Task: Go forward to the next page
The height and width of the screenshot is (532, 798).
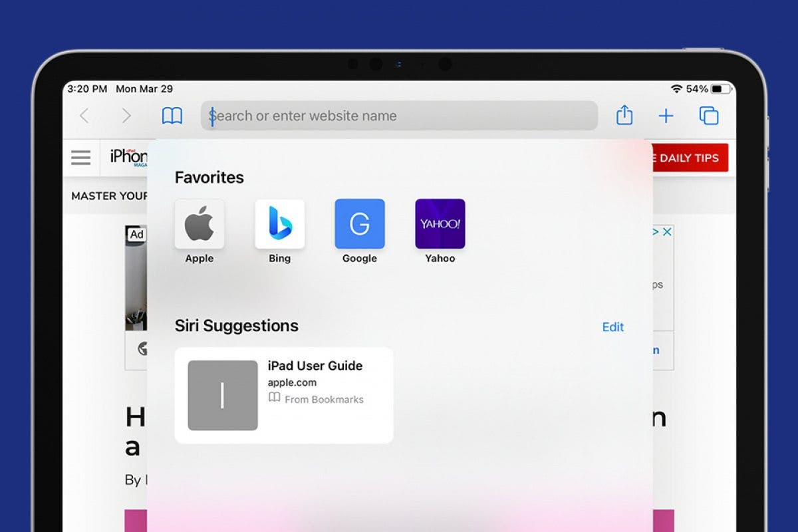Action: tap(126, 115)
